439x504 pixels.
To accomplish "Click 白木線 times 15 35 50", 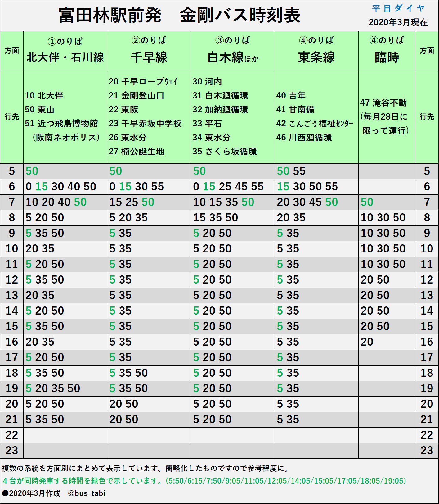I will [216, 217].
